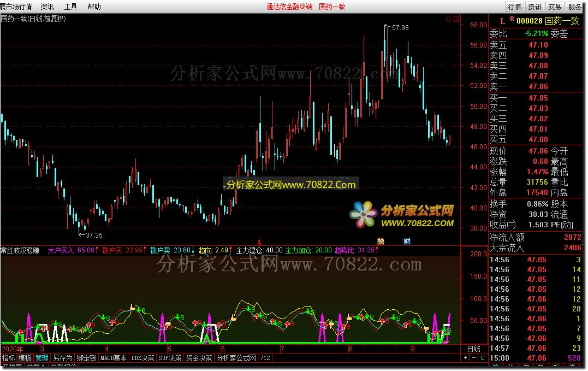588x371 pixels.
Task: Click the 15:00 tick with volume 520
Action: click(x=536, y=358)
